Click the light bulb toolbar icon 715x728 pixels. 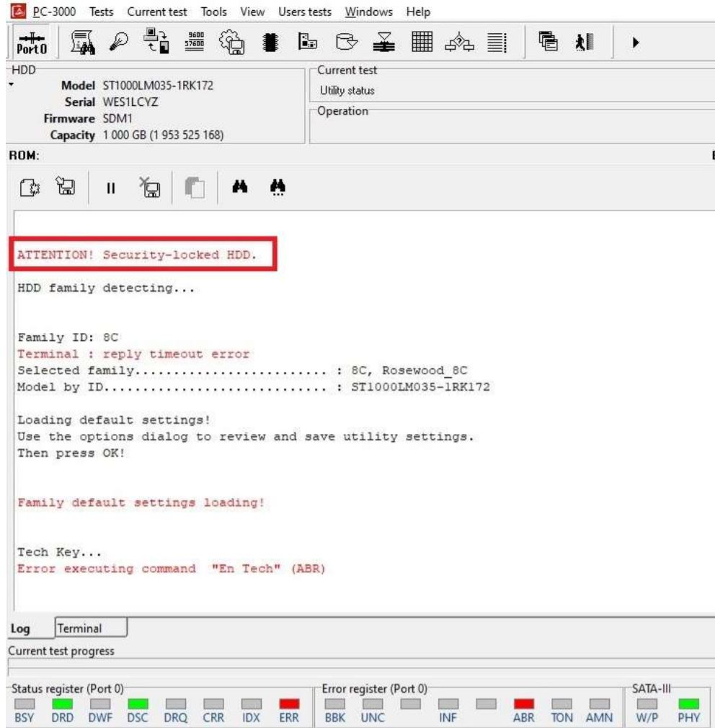pyautogui.click(x=119, y=43)
